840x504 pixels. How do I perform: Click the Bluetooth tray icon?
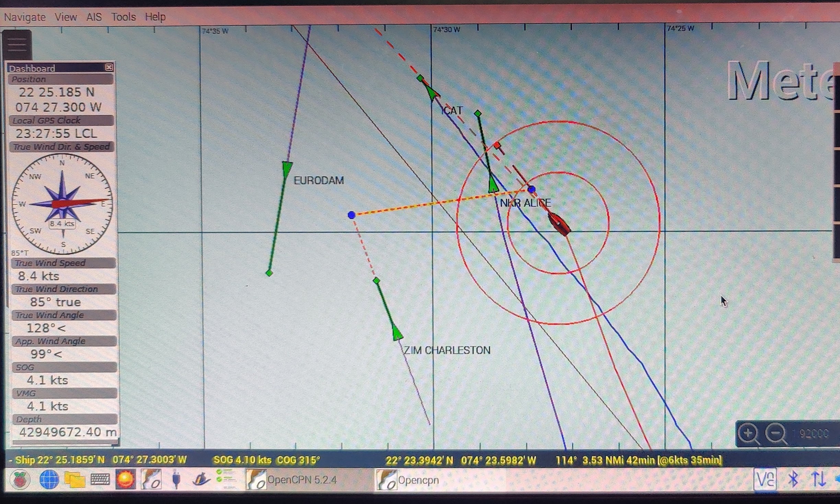(793, 479)
